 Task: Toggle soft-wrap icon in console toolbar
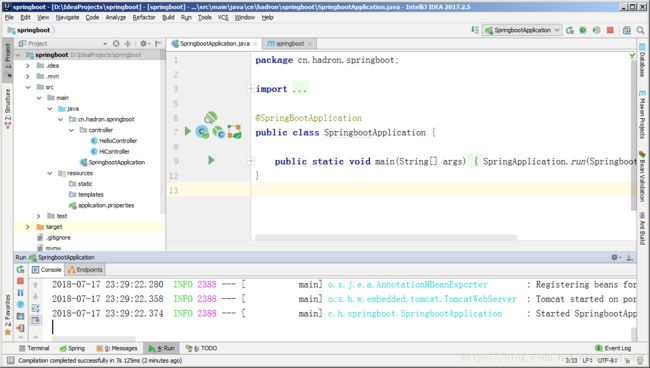35,308
